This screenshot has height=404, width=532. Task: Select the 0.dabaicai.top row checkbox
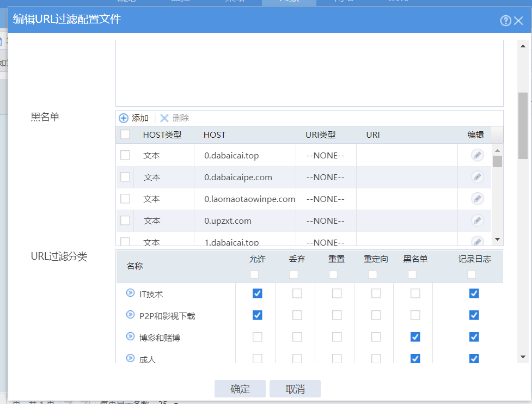(x=125, y=155)
